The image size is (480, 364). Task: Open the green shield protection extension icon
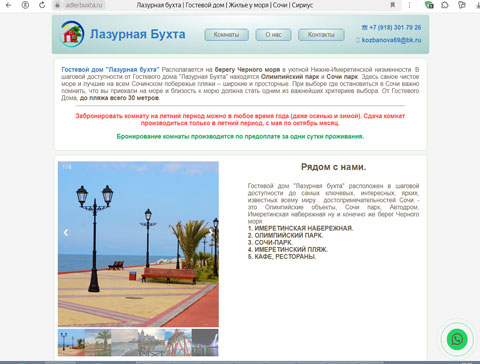tap(429, 5)
